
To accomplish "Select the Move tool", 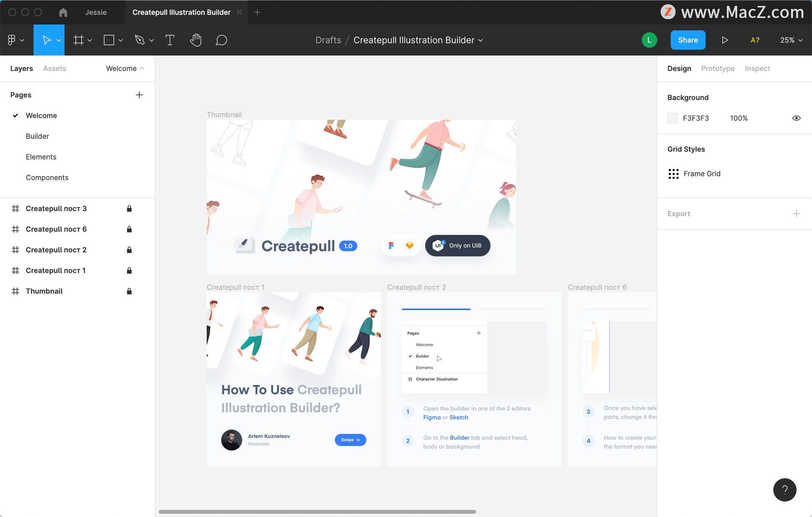I will (47, 40).
